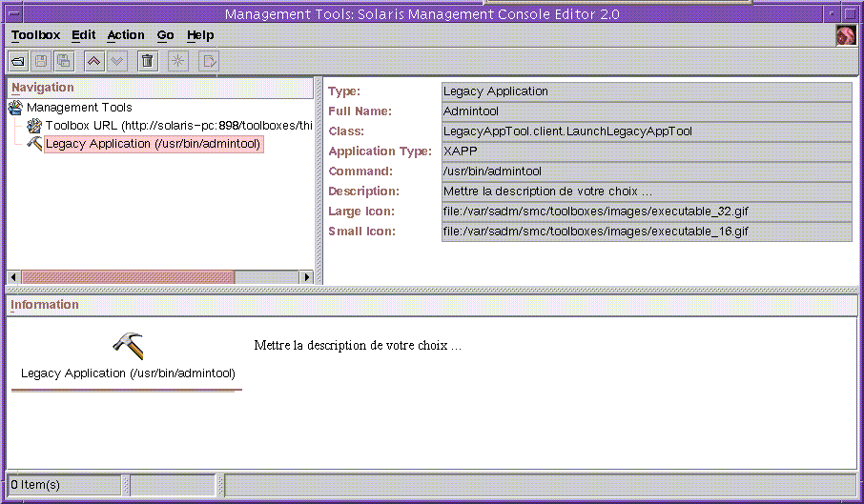Screen dimensions: 864x504
Task: Click the "Class:" label
Action: point(346,131)
